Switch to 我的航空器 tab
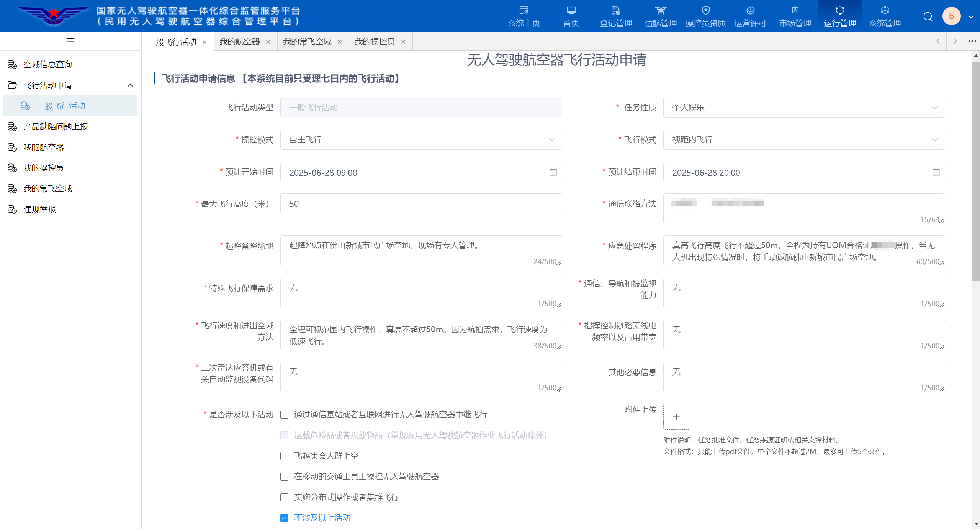This screenshot has height=529, width=980. tap(240, 42)
